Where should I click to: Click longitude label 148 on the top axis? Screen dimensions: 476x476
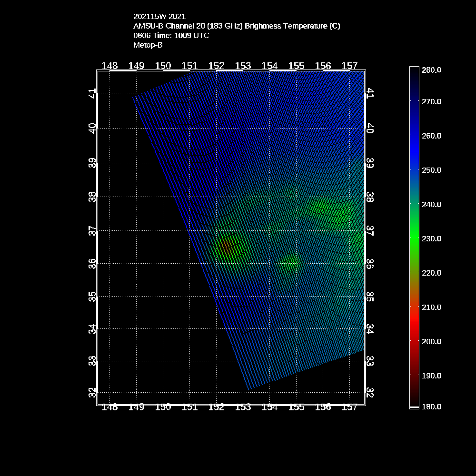[110, 66]
